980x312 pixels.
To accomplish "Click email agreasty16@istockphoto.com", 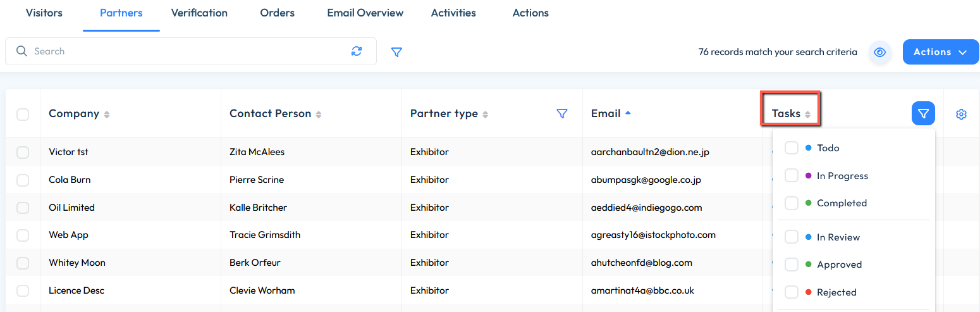I will tap(653, 235).
